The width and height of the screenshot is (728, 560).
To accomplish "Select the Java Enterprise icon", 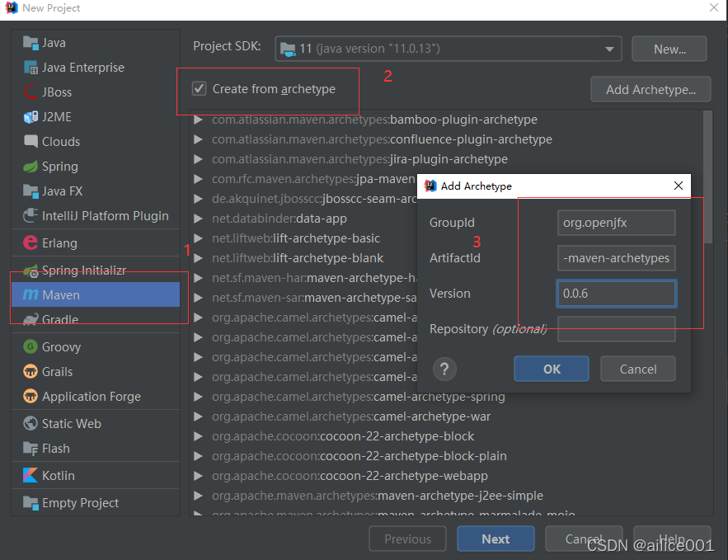I will pyautogui.click(x=31, y=68).
